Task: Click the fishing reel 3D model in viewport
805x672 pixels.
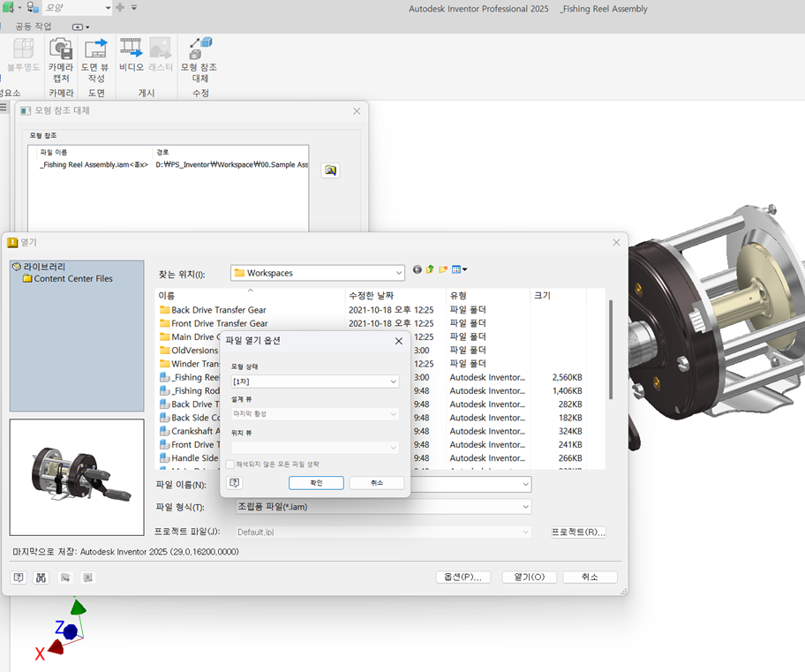Action: (x=718, y=324)
